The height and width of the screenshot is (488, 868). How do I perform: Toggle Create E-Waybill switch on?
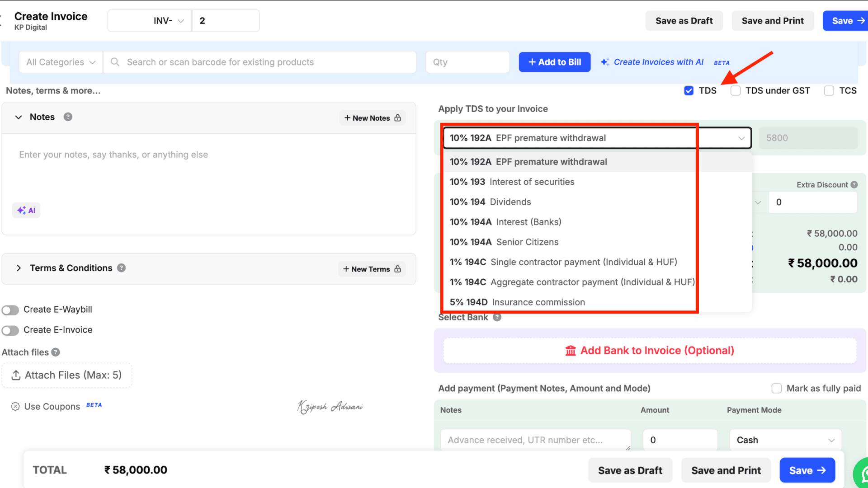(x=10, y=310)
